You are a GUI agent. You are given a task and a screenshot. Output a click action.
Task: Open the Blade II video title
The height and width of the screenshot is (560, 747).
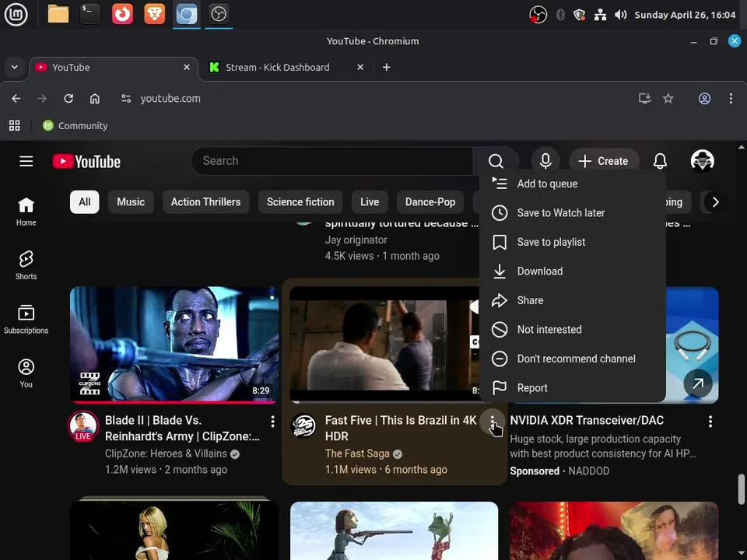click(182, 428)
